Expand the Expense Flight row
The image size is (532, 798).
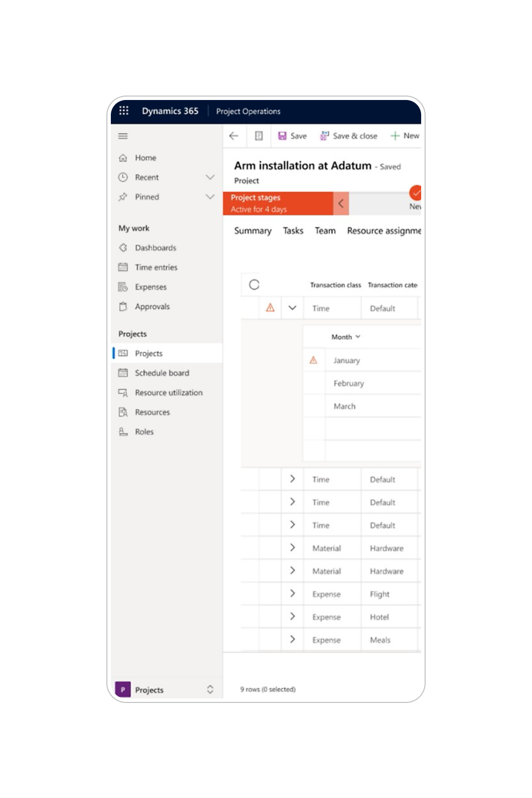(x=293, y=594)
